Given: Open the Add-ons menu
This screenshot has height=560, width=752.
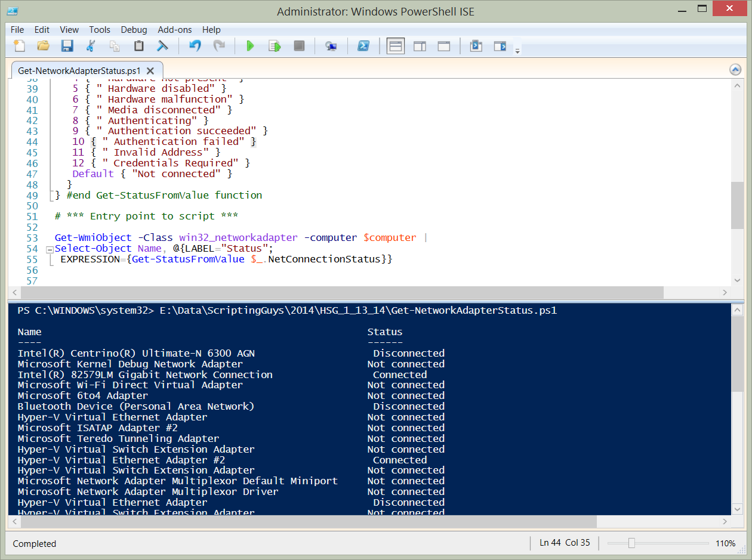Looking at the screenshot, I should (x=175, y=29).
